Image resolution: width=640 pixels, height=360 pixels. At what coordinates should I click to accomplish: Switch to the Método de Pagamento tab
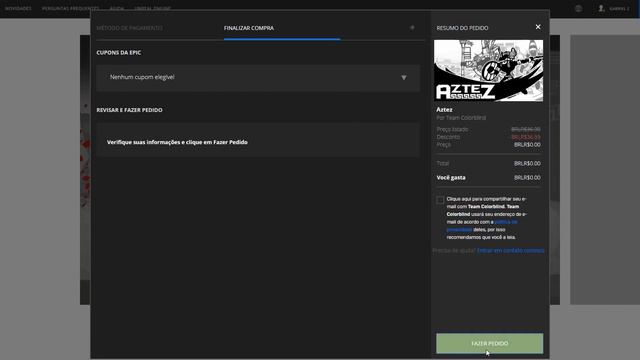pyautogui.click(x=129, y=28)
